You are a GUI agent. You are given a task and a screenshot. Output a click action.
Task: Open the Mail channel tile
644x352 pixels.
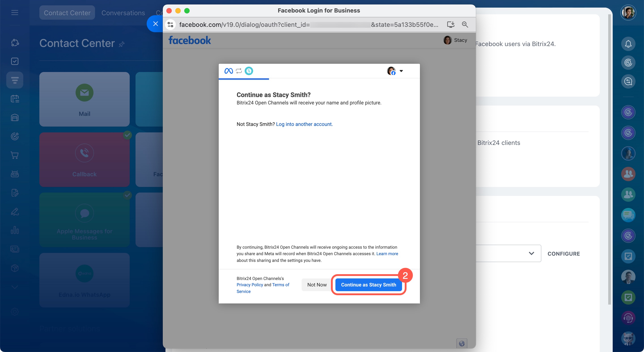(x=85, y=99)
